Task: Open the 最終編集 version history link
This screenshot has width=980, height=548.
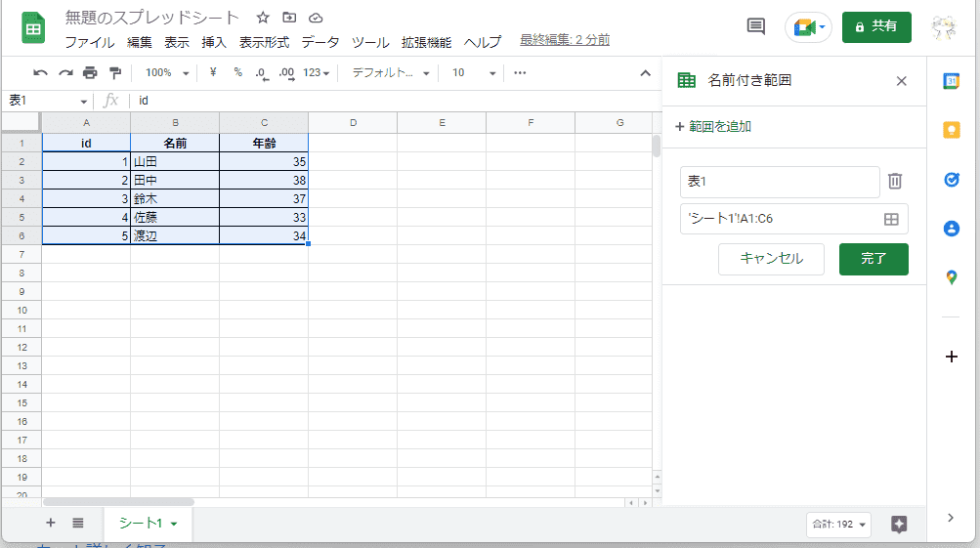Action: [x=565, y=40]
